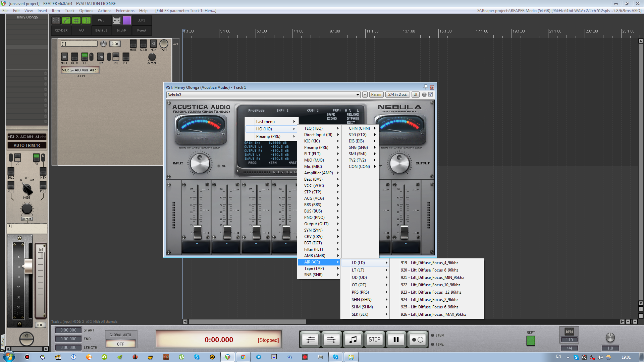The height and width of the screenshot is (362, 644).
Task: Select 922 - Lift_Diffuse_Focus_10_96khz
Action: (437, 285)
